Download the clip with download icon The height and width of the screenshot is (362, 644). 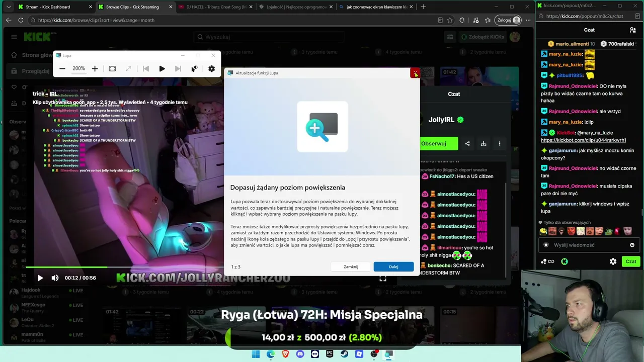[x=484, y=143]
